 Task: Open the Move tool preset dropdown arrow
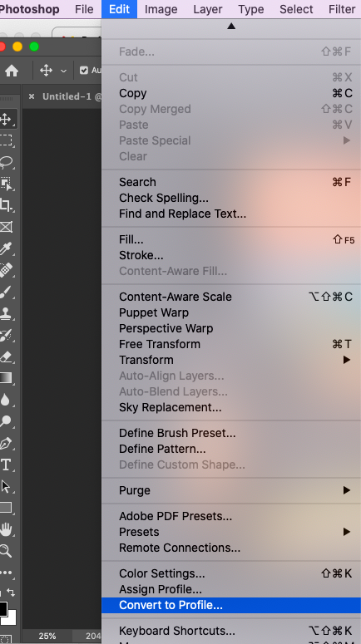[x=63, y=71]
